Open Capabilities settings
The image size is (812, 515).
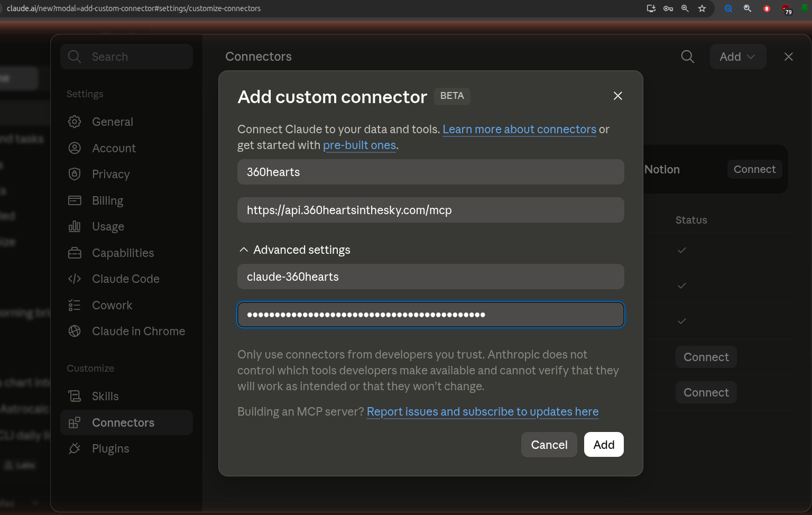[x=126, y=253]
